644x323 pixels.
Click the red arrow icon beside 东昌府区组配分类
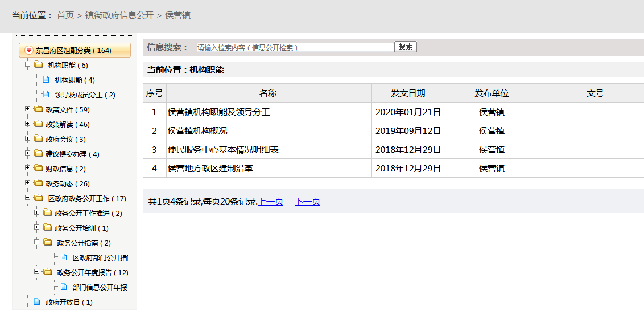pos(29,51)
